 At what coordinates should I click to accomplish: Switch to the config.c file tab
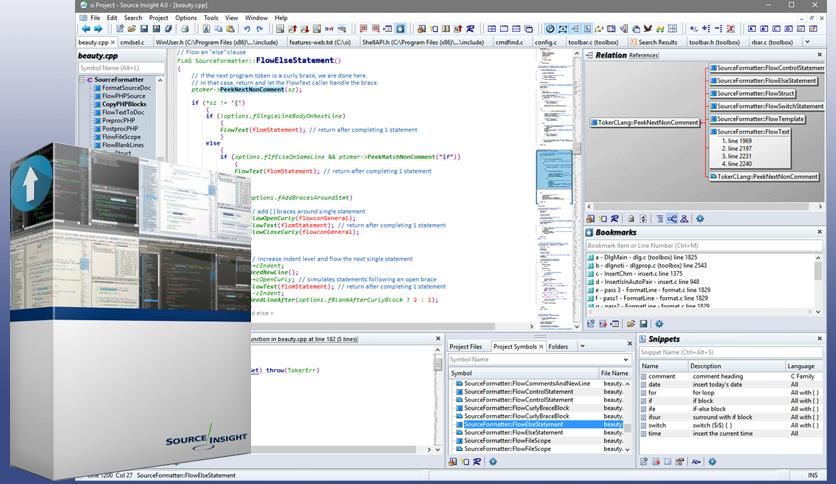pos(546,42)
